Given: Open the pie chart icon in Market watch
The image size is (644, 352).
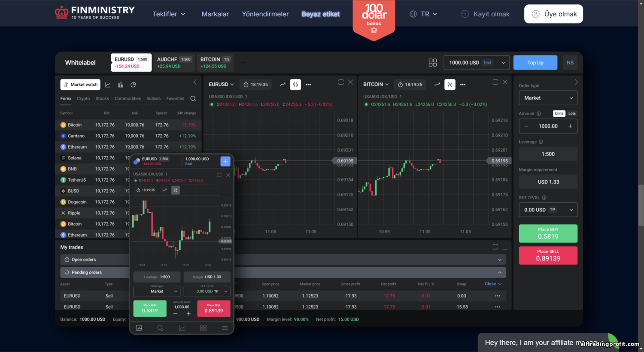Looking at the screenshot, I should (x=133, y=85).
